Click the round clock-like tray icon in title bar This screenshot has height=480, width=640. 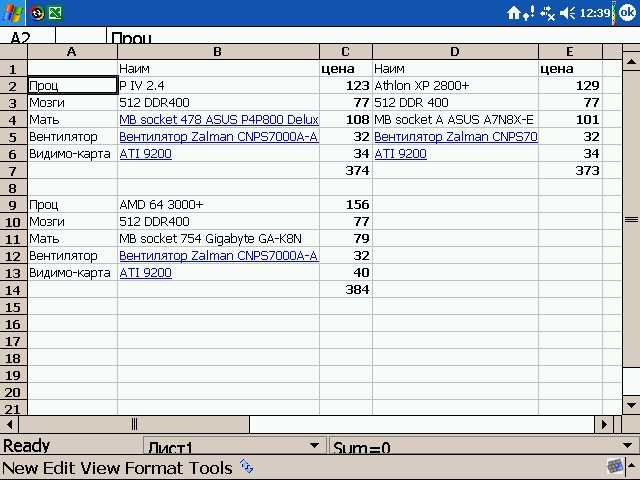[x=38, y=13]
